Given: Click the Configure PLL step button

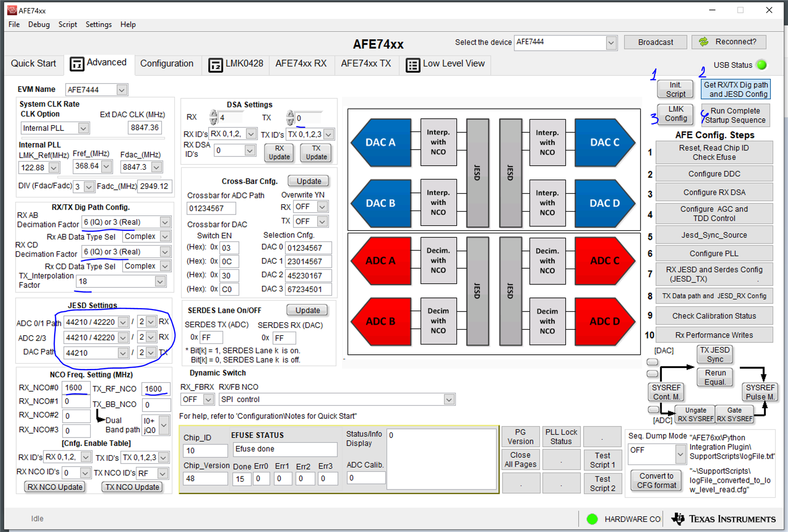Looking at the screenshot, I should [714, 253].
